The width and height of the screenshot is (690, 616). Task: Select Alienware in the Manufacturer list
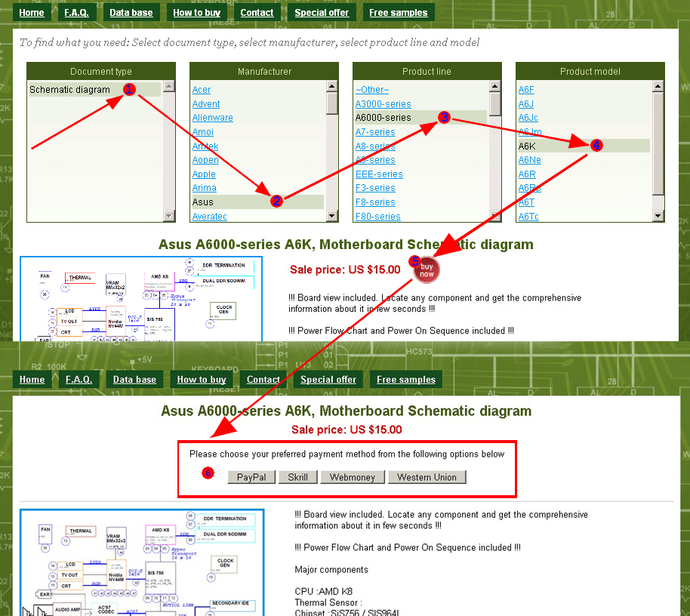[x=213, y=118]
